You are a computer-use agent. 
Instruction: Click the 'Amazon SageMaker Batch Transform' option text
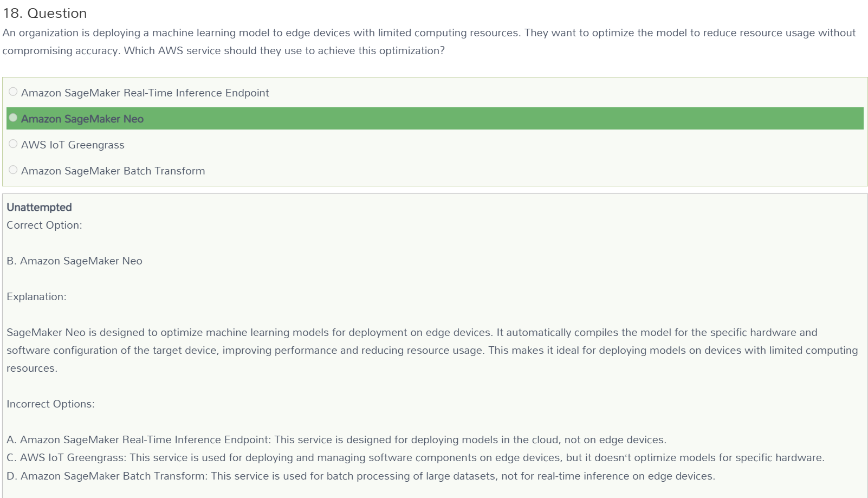pos(113,171)
